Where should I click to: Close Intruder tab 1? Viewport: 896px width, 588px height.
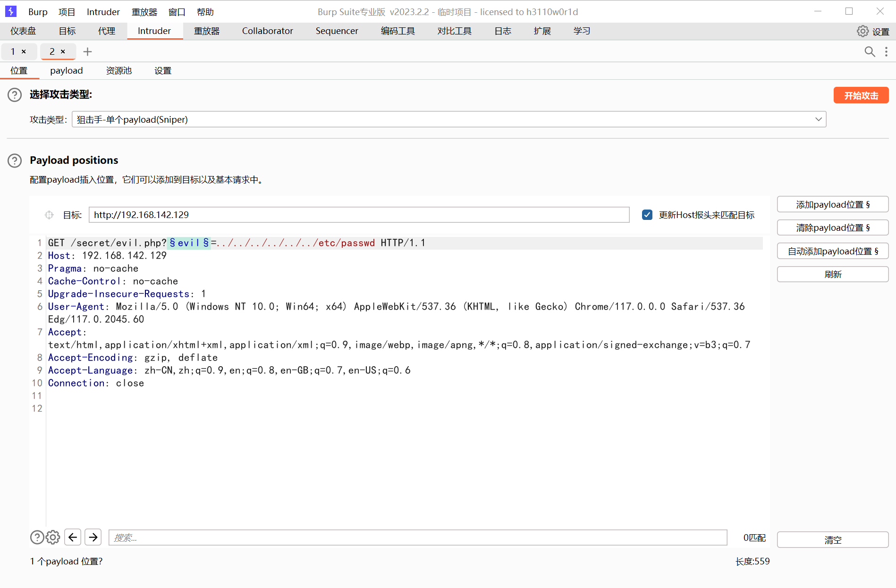[x=24, y=51]
